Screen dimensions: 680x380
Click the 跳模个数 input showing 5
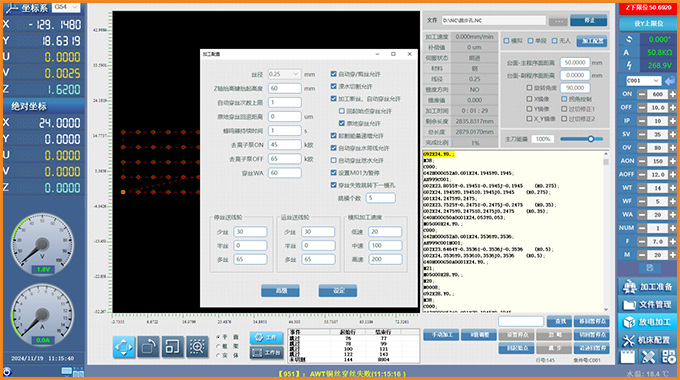pyautogui.click(x=381, y=198)
